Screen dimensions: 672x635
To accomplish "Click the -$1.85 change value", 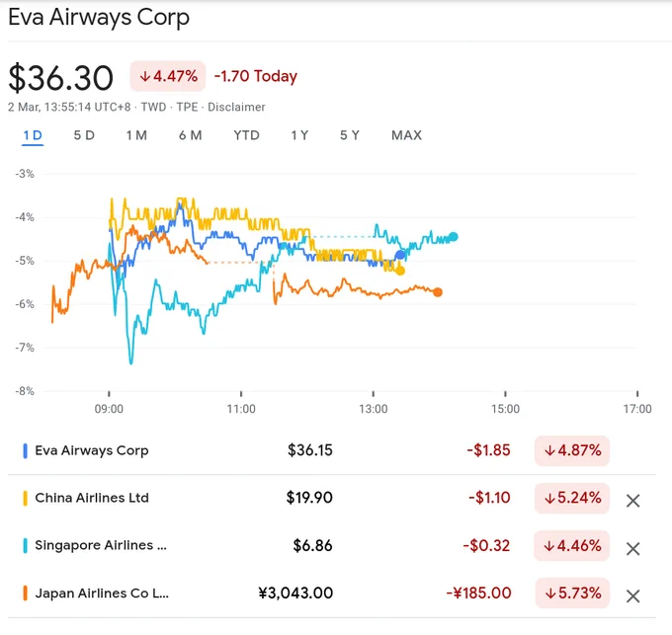I will 488,450.
